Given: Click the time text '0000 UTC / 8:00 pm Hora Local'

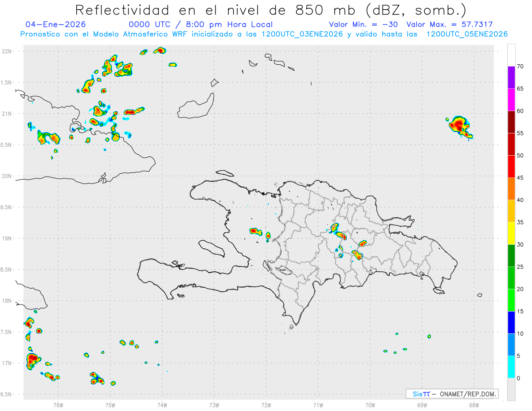Looking at the screenshot, I should click(201, 24).
